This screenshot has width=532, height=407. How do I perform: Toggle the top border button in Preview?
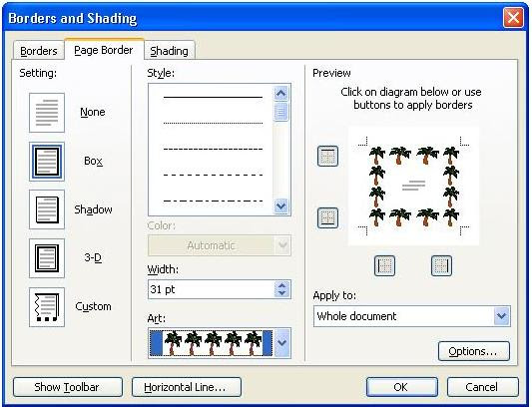[x=327, y=156]
